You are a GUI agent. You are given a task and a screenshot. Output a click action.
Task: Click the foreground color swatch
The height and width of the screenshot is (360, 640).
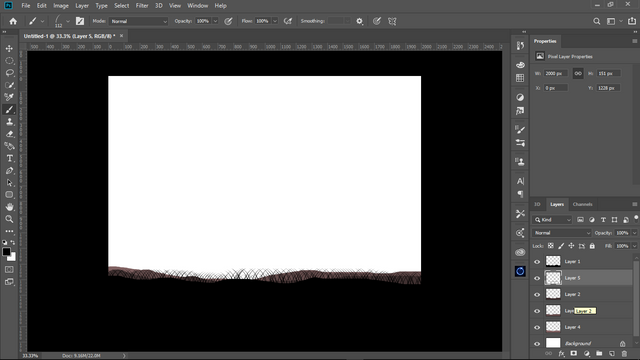6,252
